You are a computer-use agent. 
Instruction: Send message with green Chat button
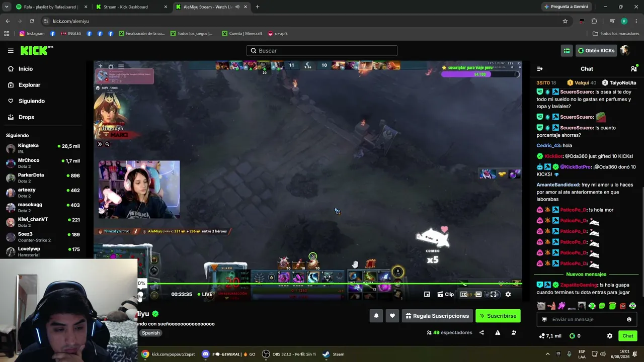[628, 336]
